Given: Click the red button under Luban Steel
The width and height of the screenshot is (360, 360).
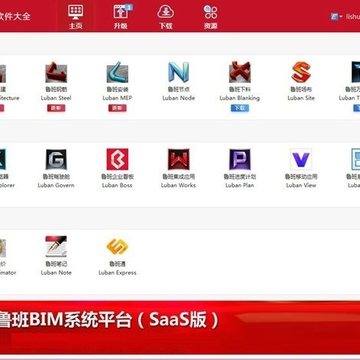Looking at the screenshot, I should tap(56, 108).
